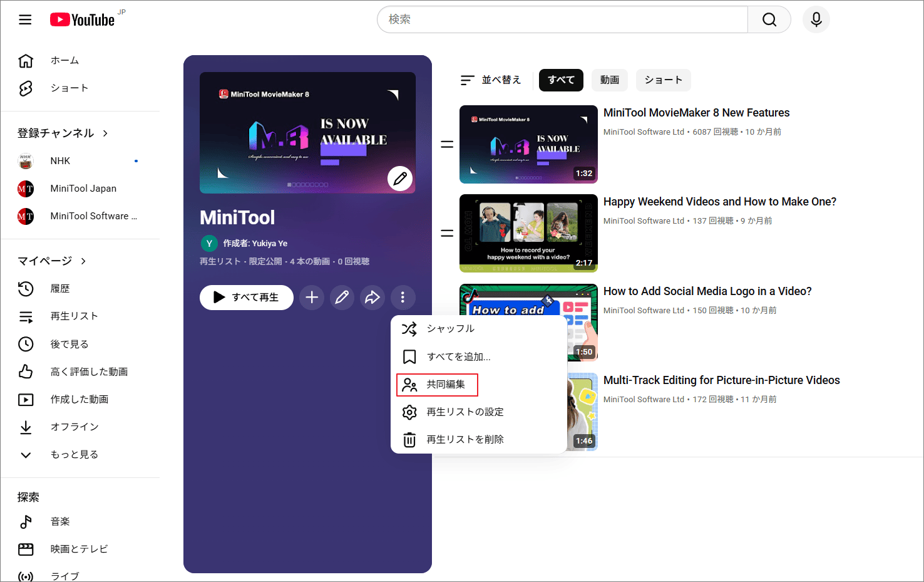Open Happy Weekend Videos title link
The width and height of the screenshot is (924, 582).
pyautogui.click(x=720, y=202)
